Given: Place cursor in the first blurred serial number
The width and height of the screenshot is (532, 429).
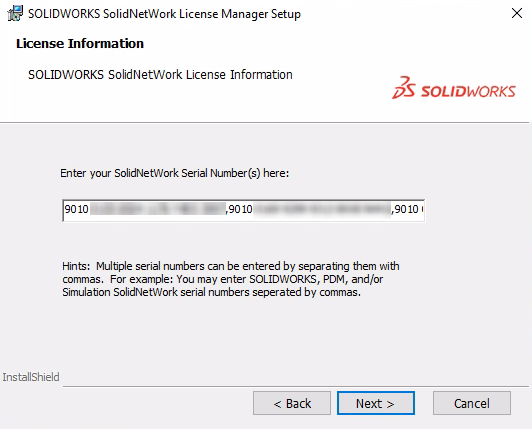Looking at the screenshot, I should point(158,209).
